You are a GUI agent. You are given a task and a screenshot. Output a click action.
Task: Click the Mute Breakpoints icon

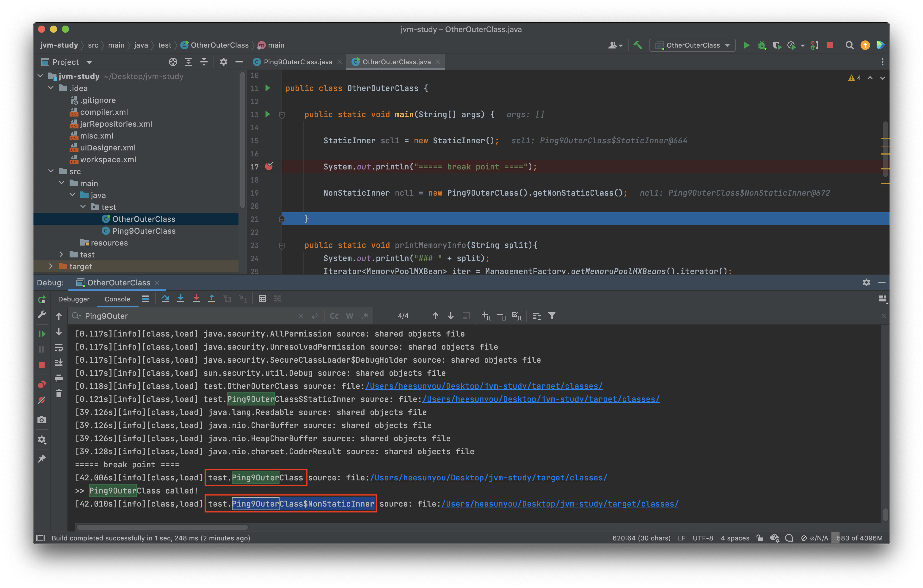coord(42,400)
